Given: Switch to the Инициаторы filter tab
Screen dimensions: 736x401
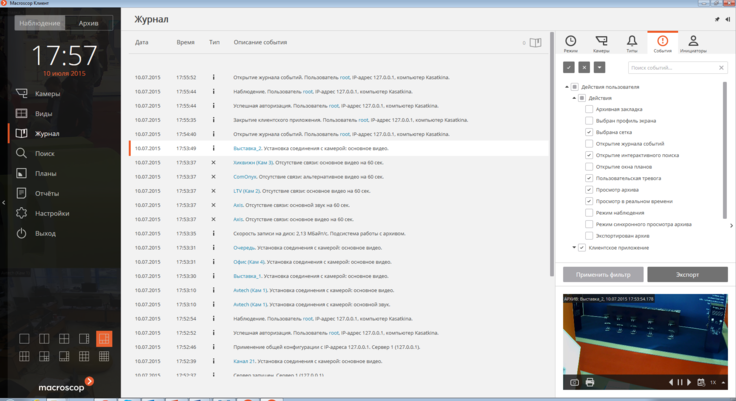Looking at the screenshot, I should tap(693, 44).
